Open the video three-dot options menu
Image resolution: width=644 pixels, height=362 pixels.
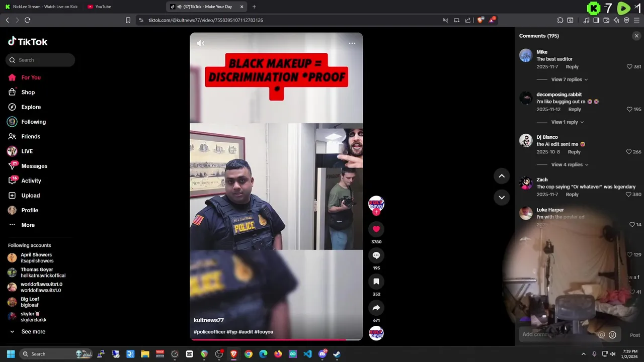(352, 43)
